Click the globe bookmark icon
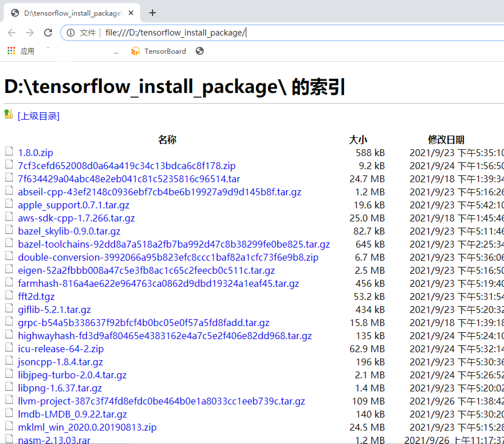Viewport: 504px width, 444px height. [x=199, y=51]
